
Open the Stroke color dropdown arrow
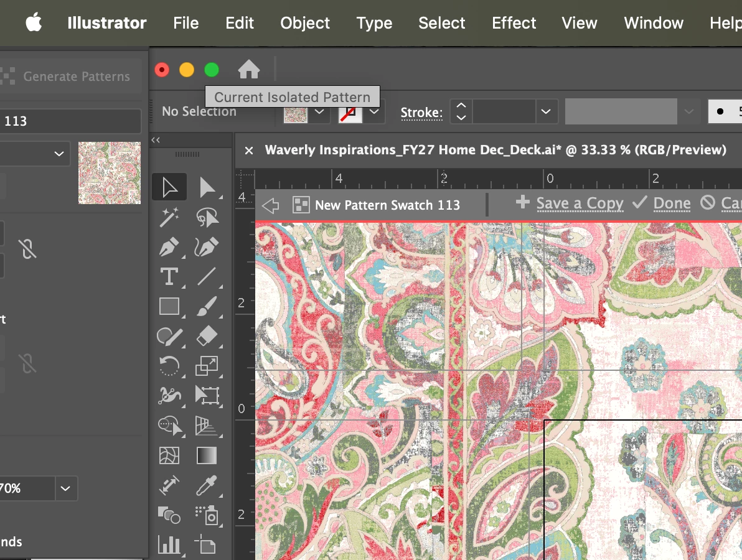pyautogui.click(x=374, y=112)
